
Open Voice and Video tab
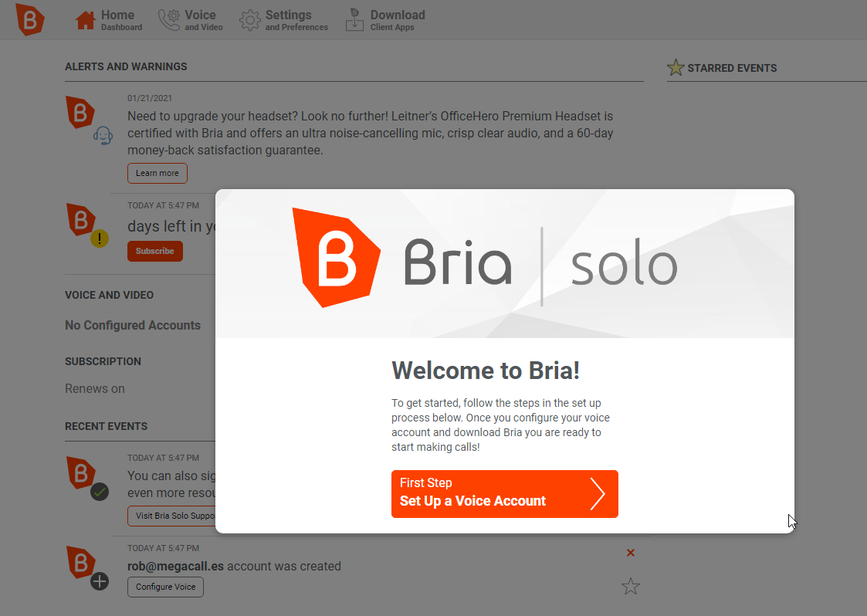(191, 20)
